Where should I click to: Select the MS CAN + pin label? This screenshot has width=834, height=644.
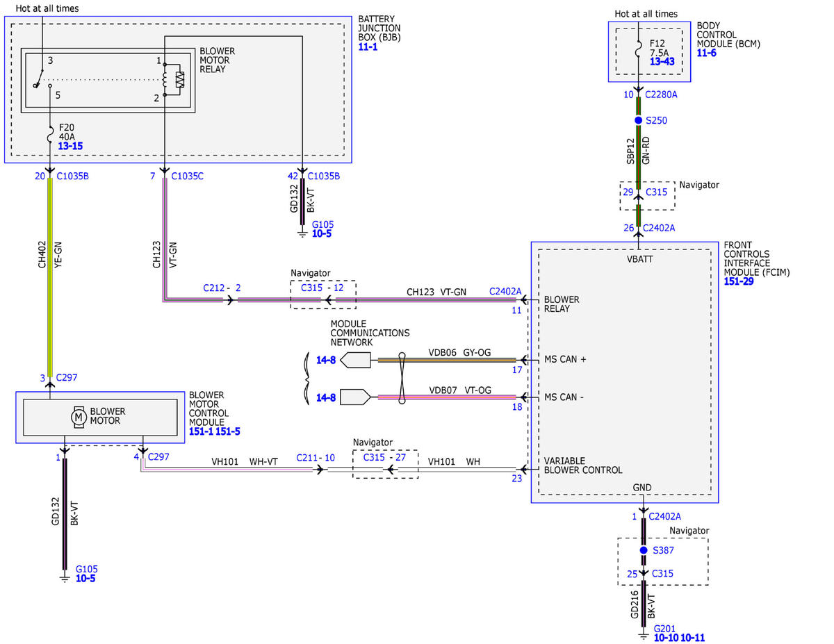(565, 359)
